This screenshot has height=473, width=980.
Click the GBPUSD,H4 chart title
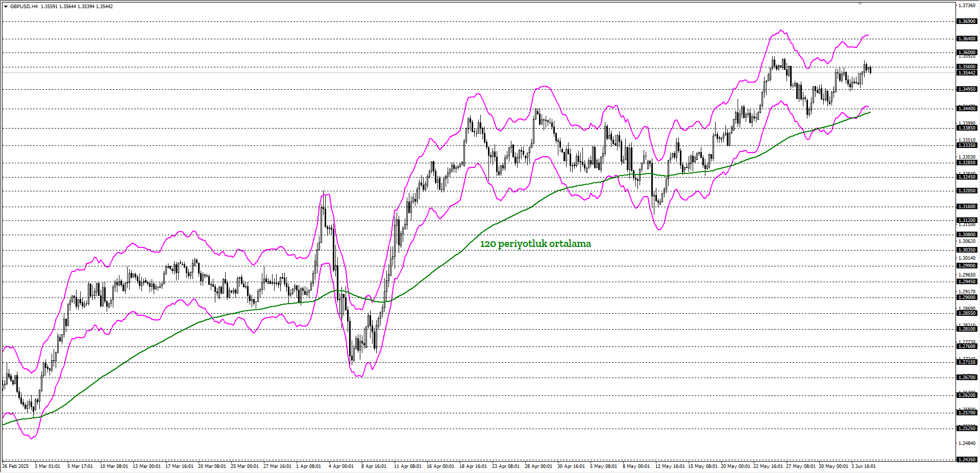tap(24, 7)
